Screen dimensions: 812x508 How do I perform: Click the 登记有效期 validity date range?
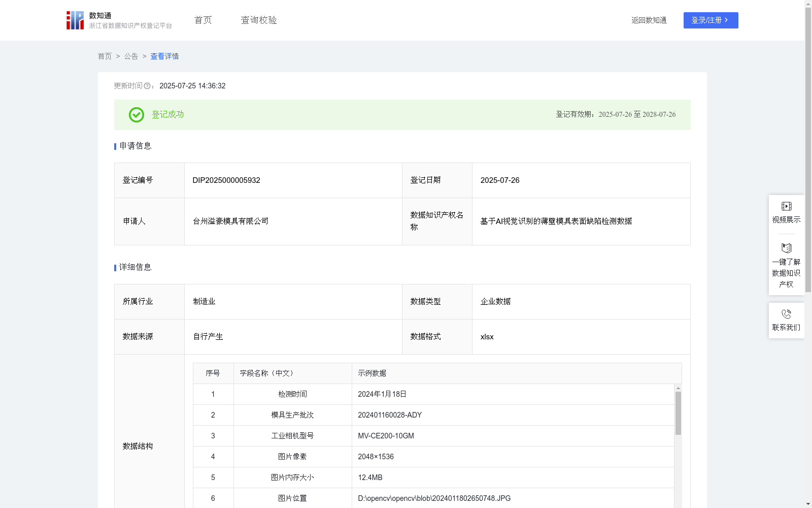(637, 115)
